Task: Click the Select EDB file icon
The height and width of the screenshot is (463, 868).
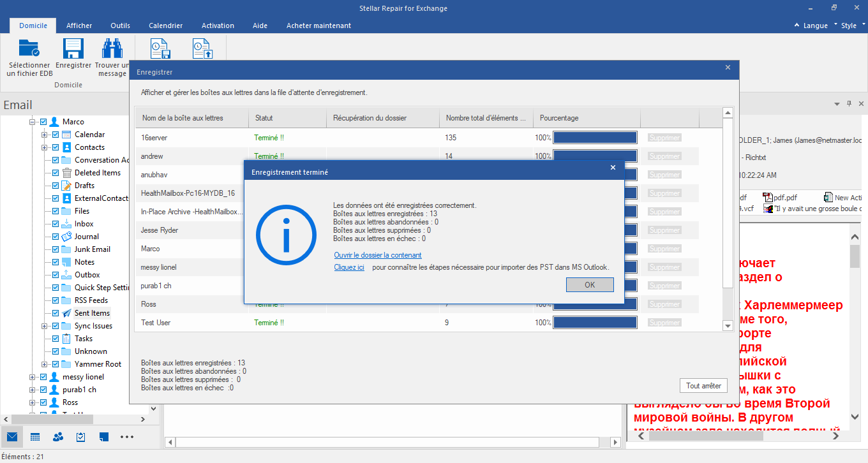Action: click(x=29, y=48)
